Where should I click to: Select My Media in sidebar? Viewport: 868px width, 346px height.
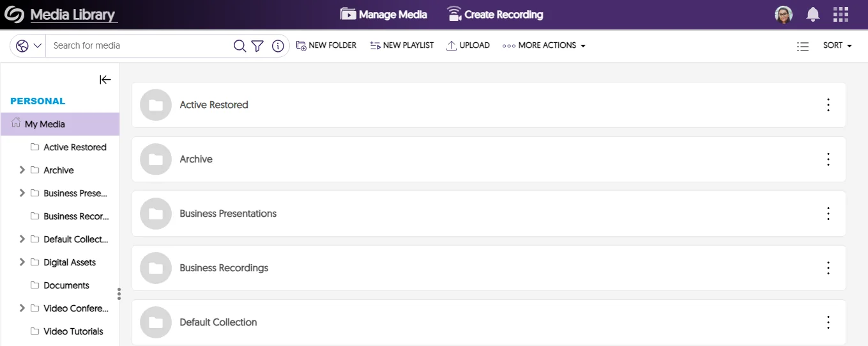60,124
